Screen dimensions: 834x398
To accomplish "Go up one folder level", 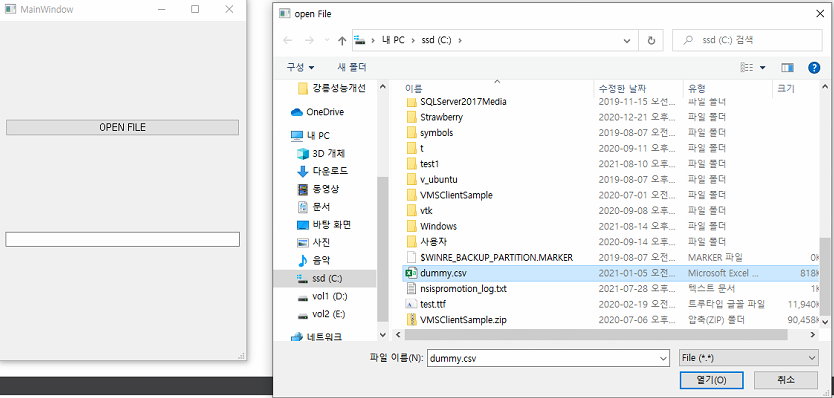I will click(x=342, y=40).
